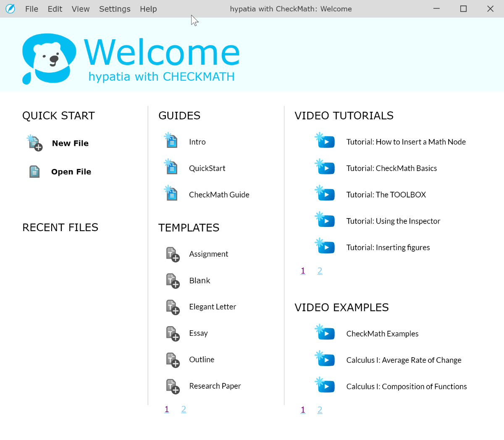Open the Help menu
This screenshot has height=440, width=504.
(x=148, y=9)
